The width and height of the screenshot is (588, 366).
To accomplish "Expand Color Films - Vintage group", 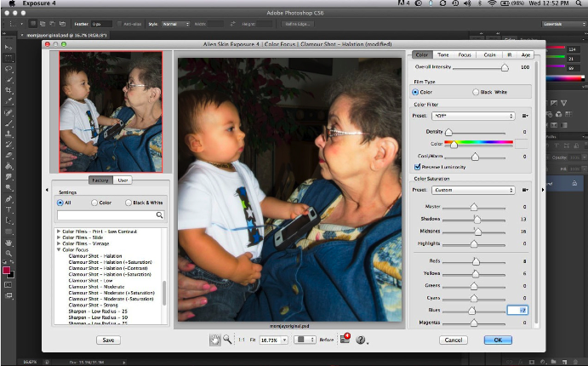I will coord(59,243).
